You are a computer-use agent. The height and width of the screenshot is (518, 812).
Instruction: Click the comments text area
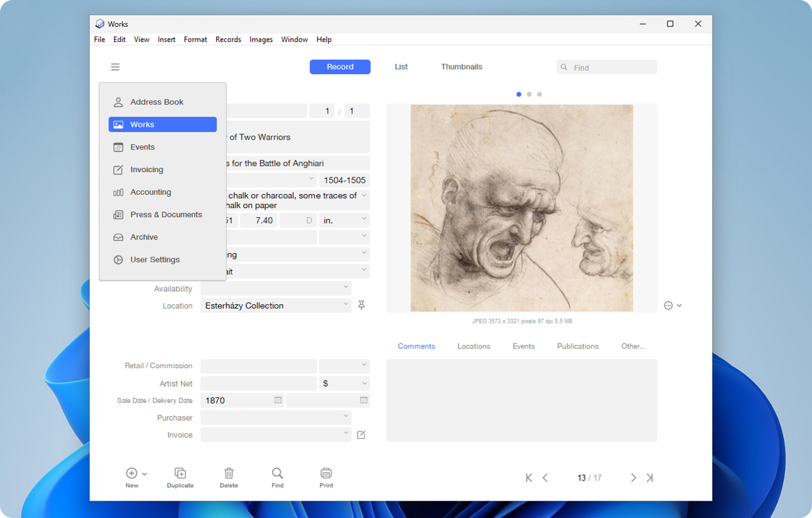tap(522, 401)
